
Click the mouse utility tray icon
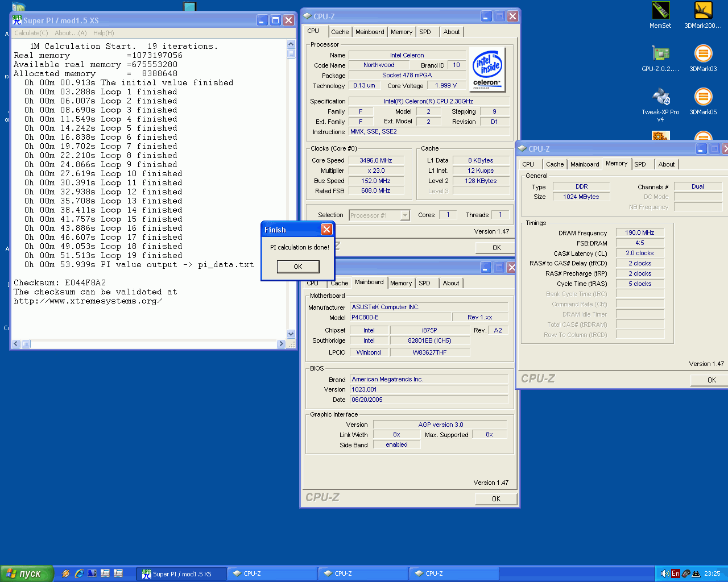coord(686,573)
